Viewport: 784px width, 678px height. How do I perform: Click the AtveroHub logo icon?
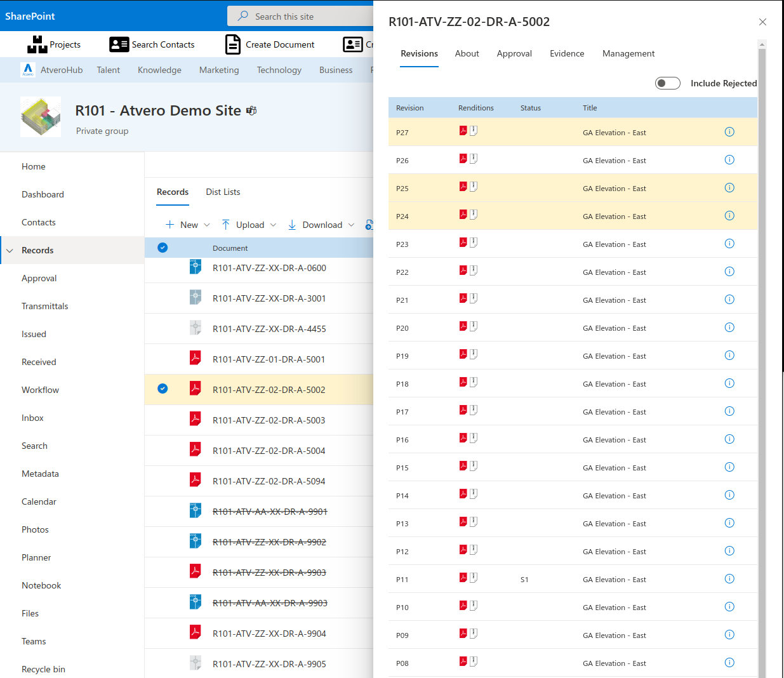[x=28, y=70]
